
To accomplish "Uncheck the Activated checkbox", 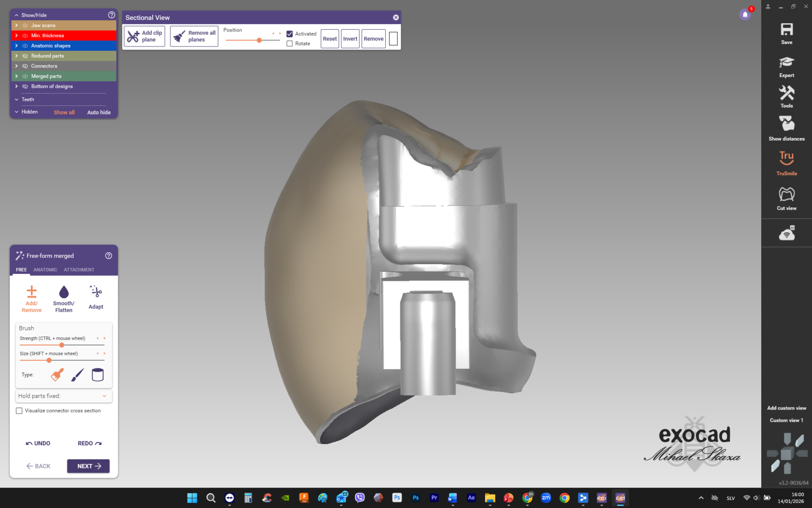I will pos(289,34).
